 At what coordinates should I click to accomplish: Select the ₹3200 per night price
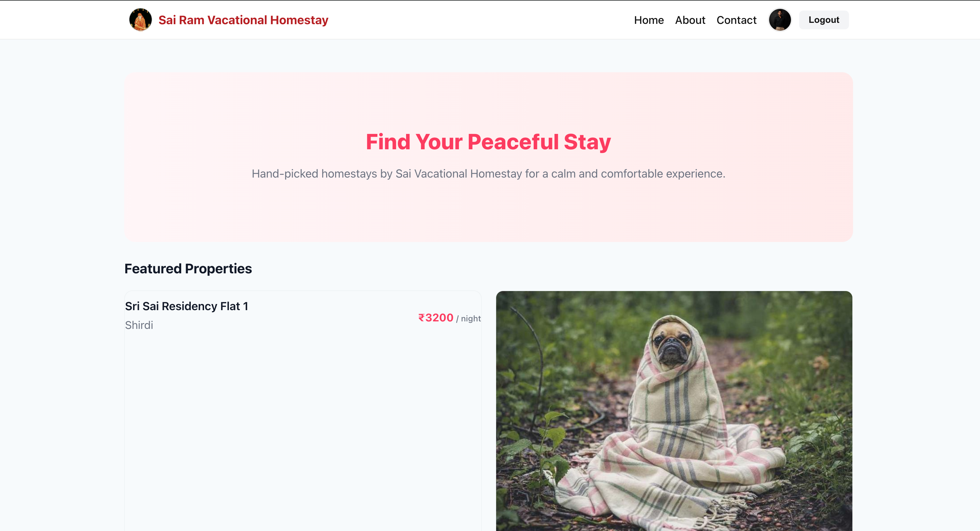(449, 318)
